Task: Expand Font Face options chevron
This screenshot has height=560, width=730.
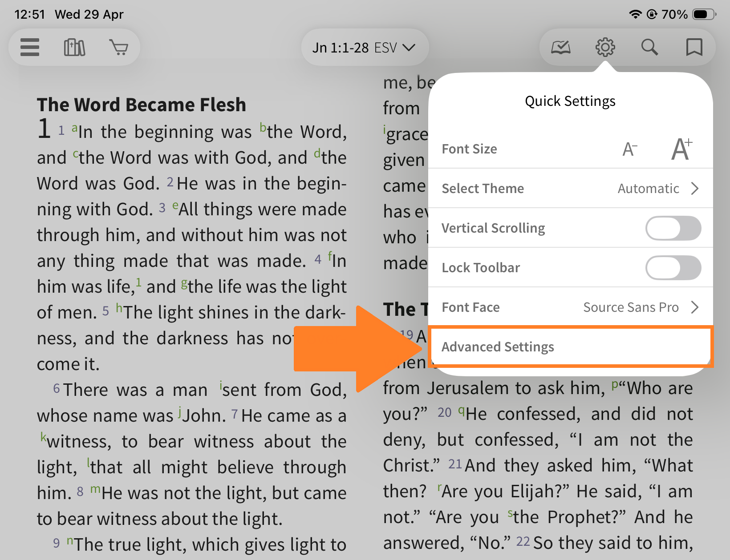Action: (695, 307)
